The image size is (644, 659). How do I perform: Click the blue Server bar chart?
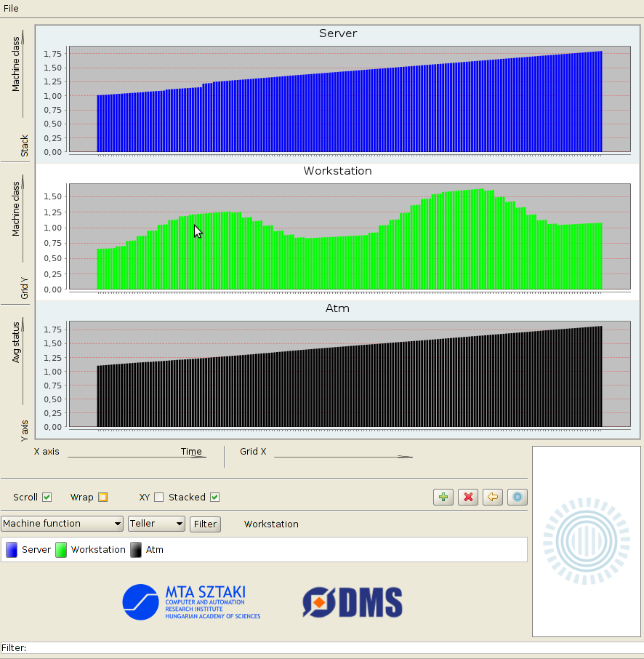(350, 101)
